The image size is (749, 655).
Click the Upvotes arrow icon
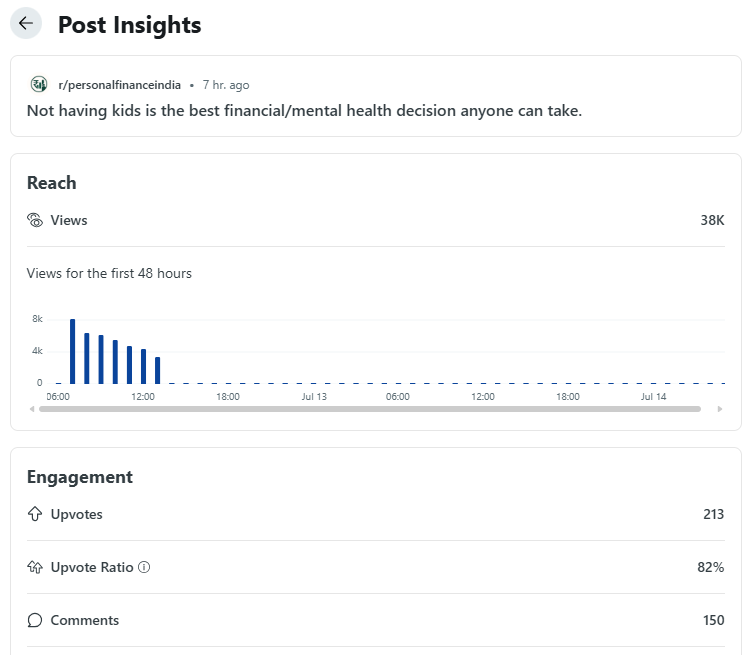(35, 514)
